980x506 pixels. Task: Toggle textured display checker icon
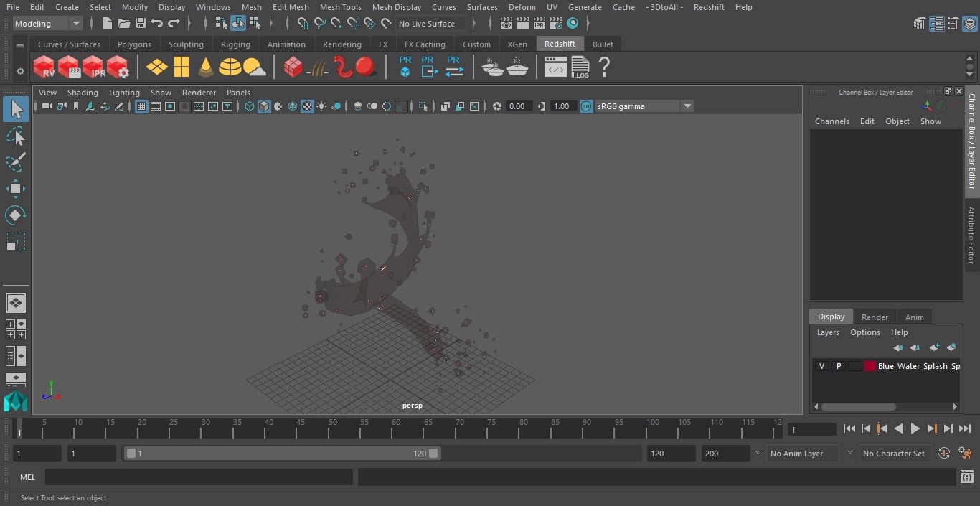coord(307,106)
